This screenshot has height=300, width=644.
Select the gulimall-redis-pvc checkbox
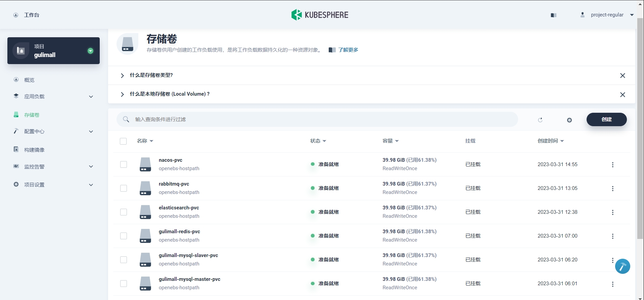coord(124,236)
